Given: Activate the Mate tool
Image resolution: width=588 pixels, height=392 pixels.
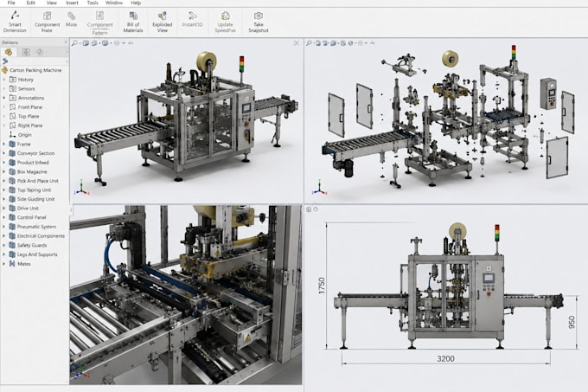Looking at the screenshot, I should coord(71,19).
